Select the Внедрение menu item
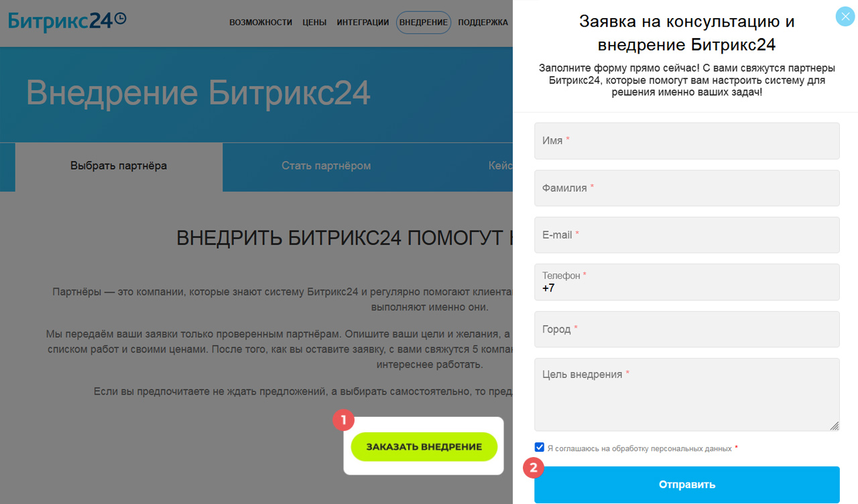The width and height of the screenshot is (858, 504). (x=424, y=22)
